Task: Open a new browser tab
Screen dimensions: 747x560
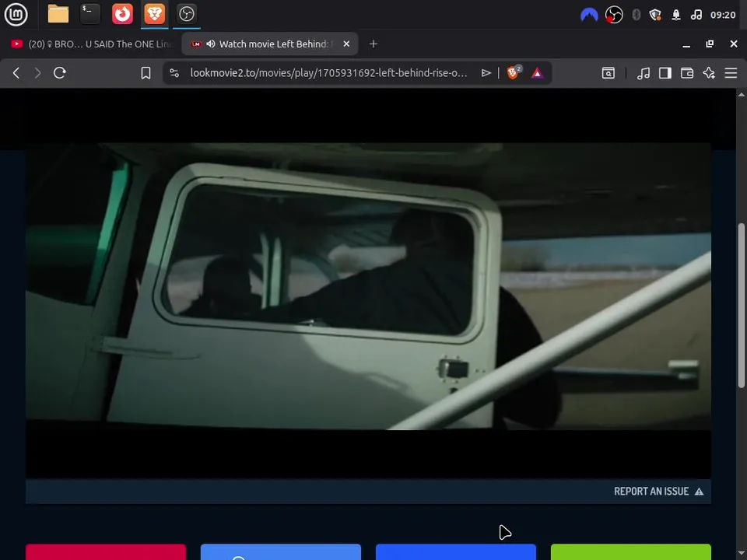Action: point(373,44)
